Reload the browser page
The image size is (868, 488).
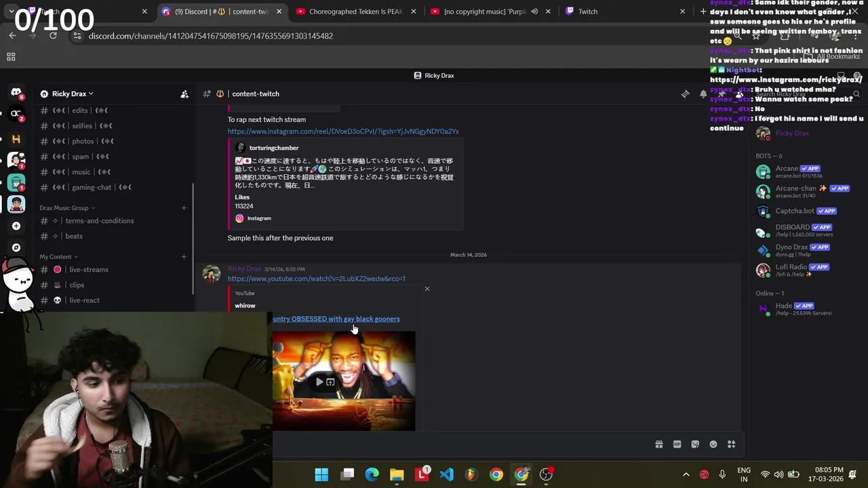coord(53,36)
